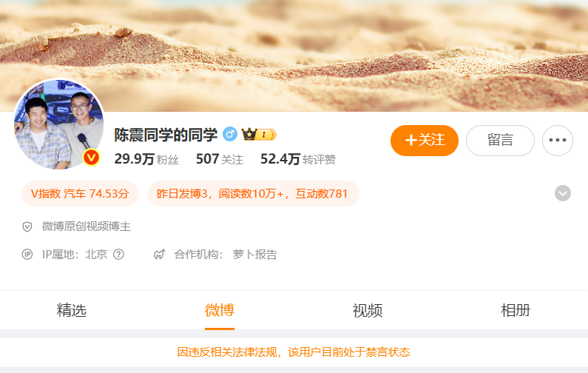Image resolution: width=588 pixels, height=373 pixels.
Task: Click the 昨日发博3 statistics tag
Action: [x=254, y=194]
